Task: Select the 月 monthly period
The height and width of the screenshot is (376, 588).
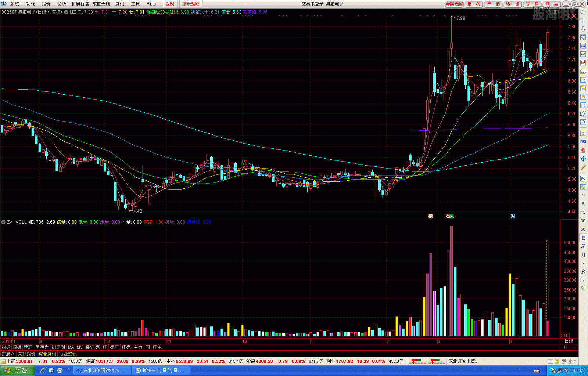Action: coord(583,255)
